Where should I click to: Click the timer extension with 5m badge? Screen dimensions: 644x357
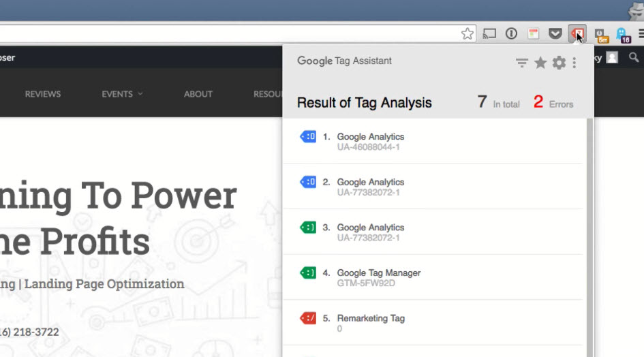[600, 34]
